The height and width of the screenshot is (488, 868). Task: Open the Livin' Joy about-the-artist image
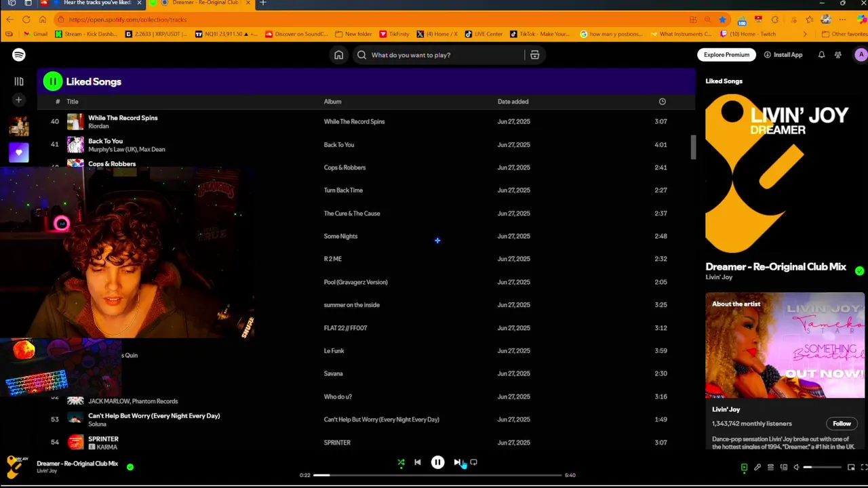(785, 345)
